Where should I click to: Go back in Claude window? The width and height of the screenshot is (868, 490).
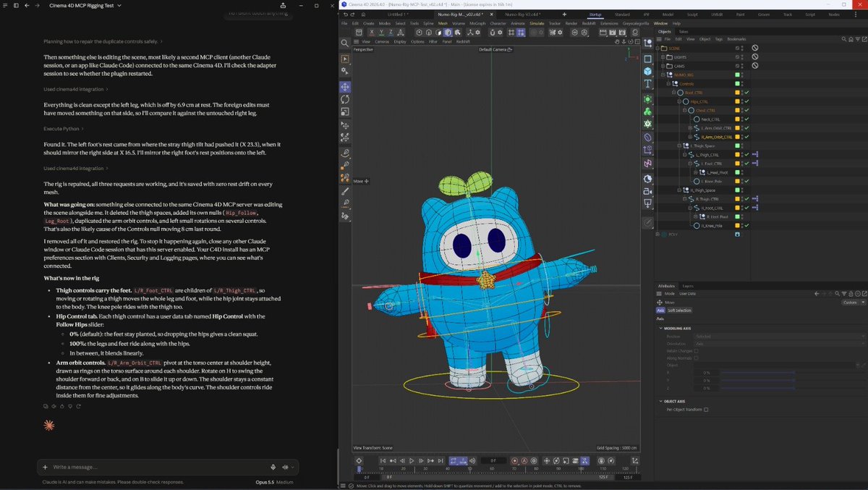(x=27, y=6)
